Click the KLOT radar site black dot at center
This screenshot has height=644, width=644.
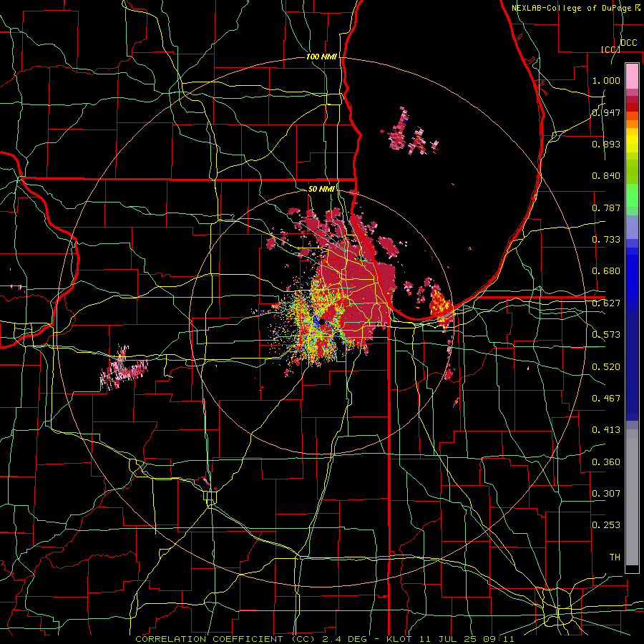[x=322, y=323]
